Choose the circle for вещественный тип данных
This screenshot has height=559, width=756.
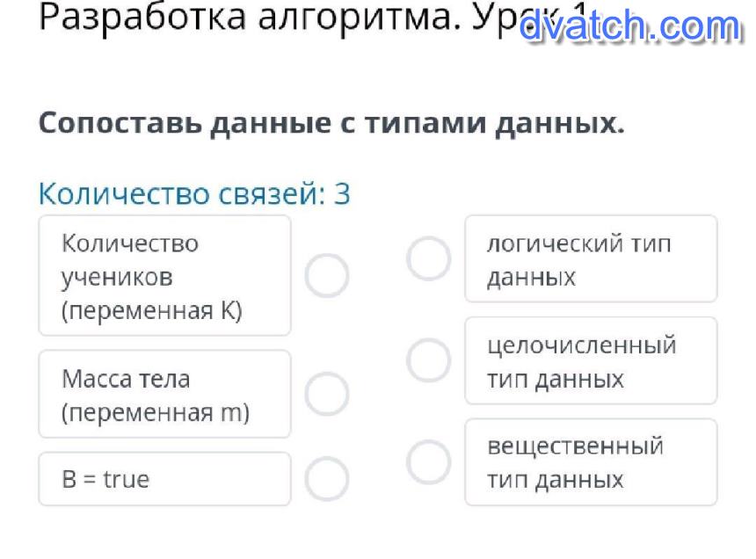[428, 462]
